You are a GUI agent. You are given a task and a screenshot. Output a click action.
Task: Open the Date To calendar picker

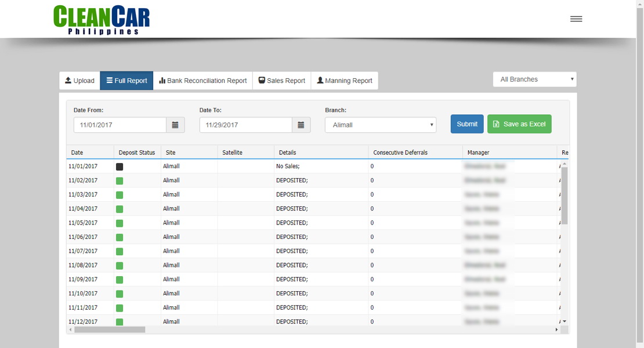pyautogui.click(x=301, y=124)
